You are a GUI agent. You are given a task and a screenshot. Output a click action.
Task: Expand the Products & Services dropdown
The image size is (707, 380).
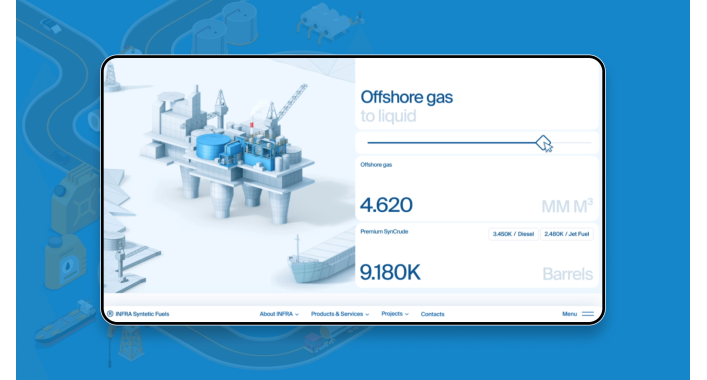(340, 314)
